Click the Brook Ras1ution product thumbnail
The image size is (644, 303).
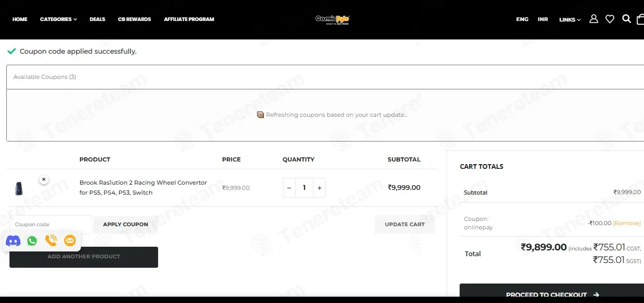point(19,188)
